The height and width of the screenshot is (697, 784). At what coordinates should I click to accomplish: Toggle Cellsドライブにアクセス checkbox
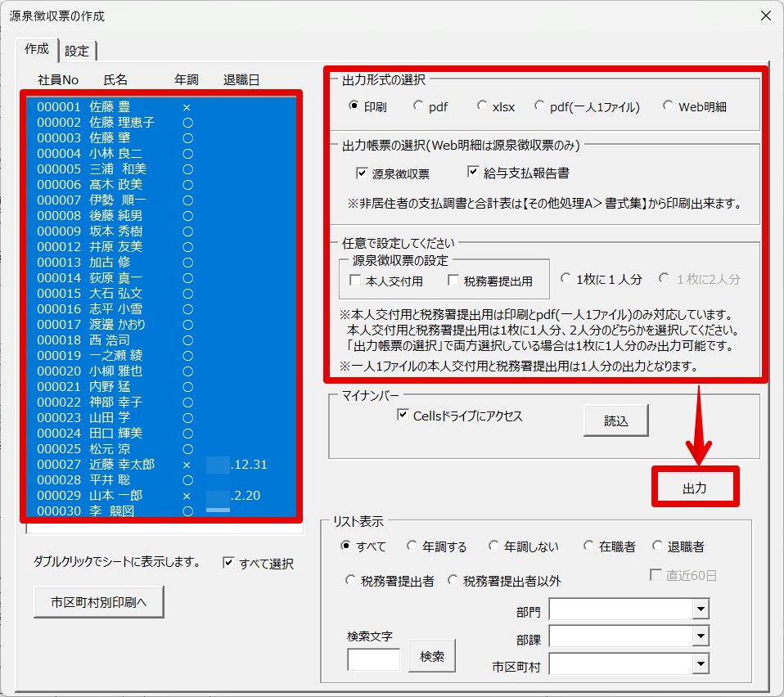click(402, 416)
